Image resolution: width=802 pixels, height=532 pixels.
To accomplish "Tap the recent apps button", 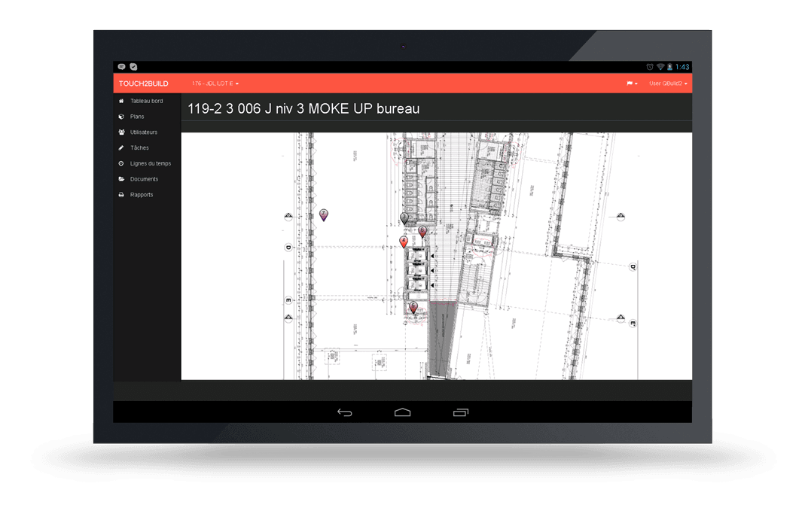I will tap(460, 412).
